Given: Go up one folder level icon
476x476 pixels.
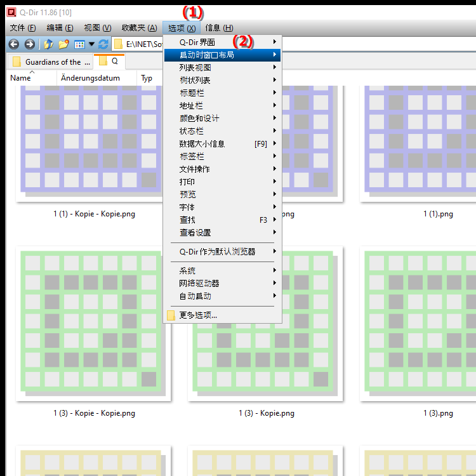Looking at the screenshot, I should click(49, 44).
